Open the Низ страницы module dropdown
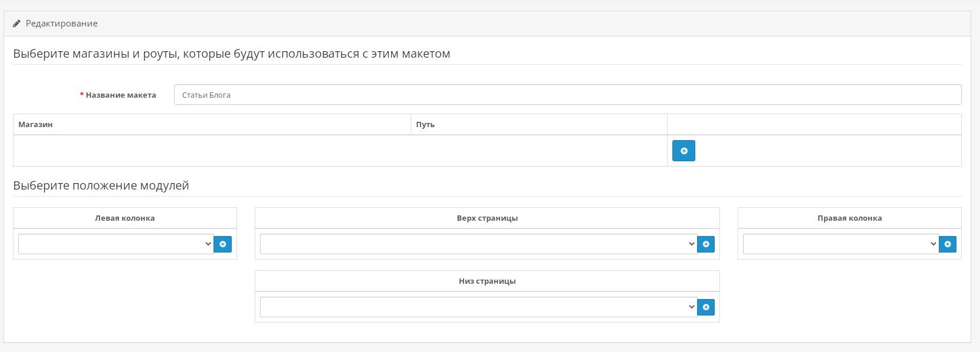980x352 pixels. click(x=479, y=307)
